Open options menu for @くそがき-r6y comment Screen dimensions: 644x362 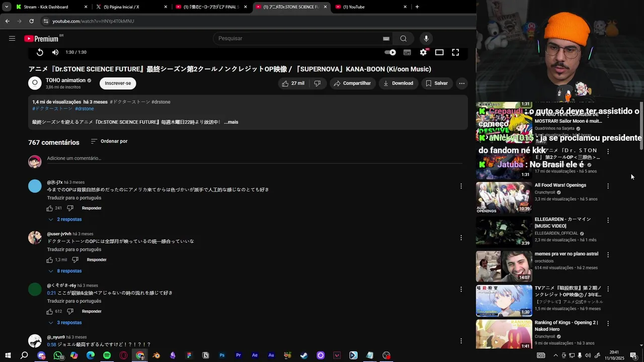click(461, 289)
